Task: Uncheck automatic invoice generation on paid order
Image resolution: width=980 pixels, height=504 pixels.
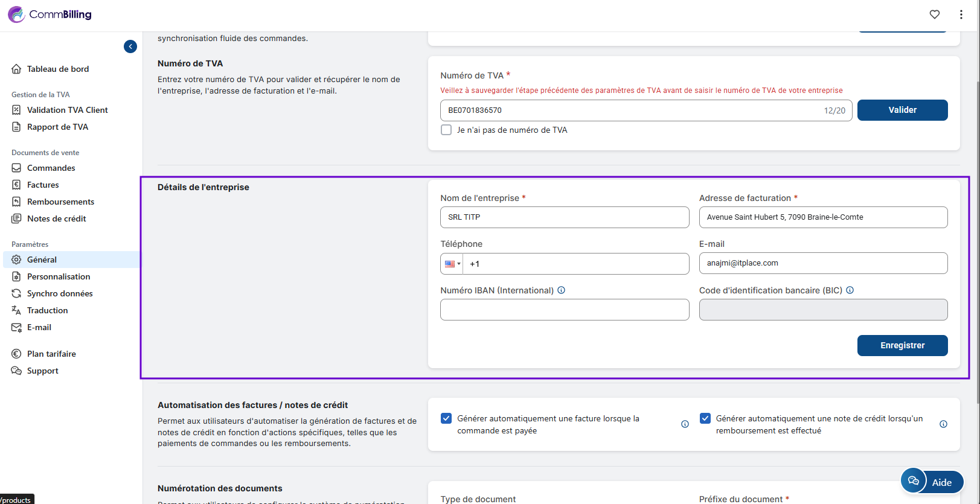Action: click(x=446, y=418)
